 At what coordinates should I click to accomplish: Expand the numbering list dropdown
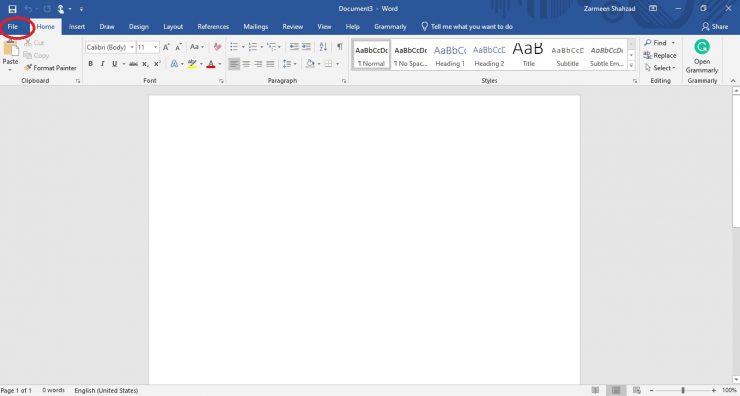(x=262, y=47)
